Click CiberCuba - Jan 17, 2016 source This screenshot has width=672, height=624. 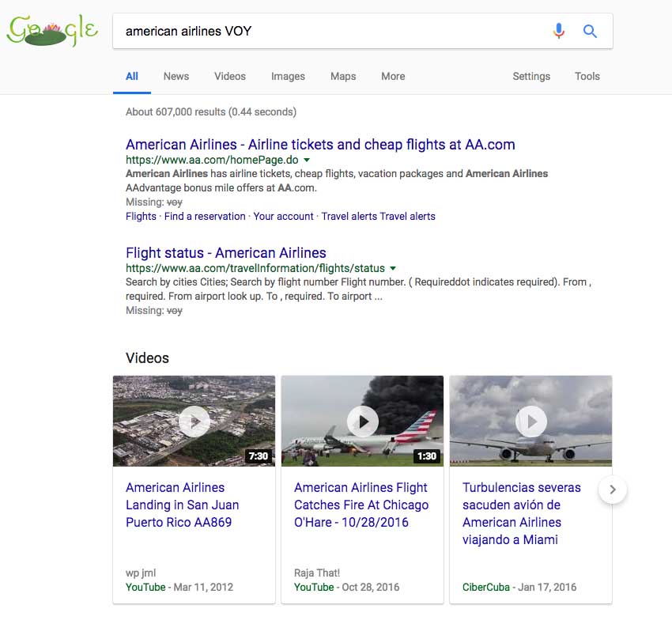pos(519,587)
